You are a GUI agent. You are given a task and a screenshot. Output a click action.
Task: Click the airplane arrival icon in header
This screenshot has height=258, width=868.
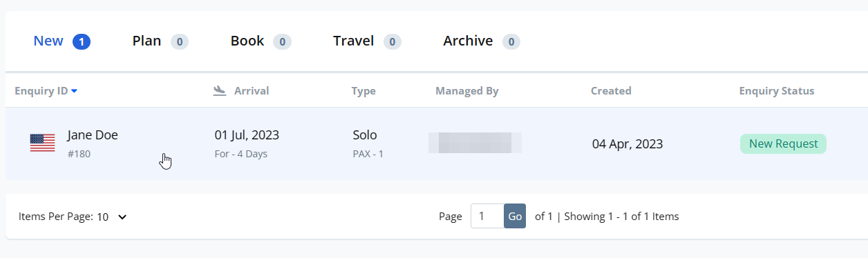coord(220,90)
